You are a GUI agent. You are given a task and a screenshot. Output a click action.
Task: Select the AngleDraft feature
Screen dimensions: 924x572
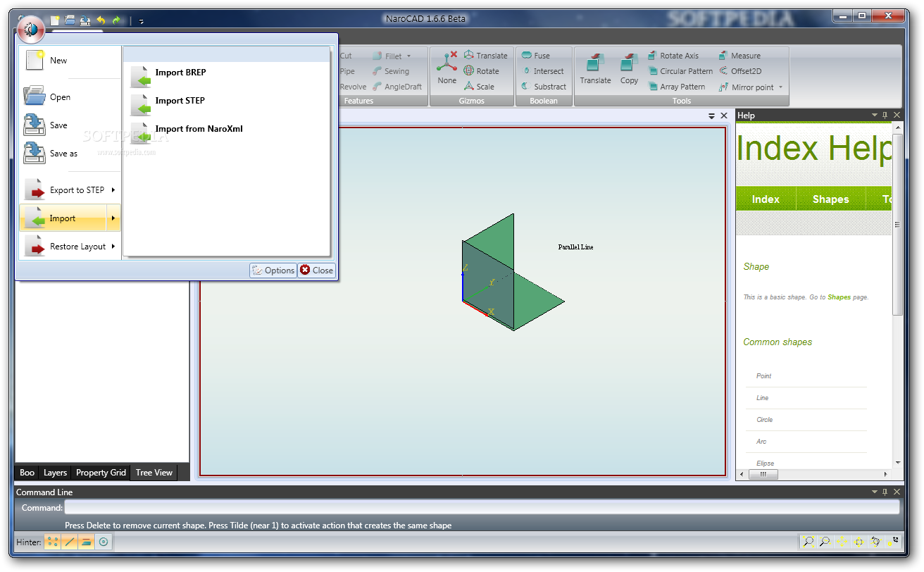coord(397,87)
